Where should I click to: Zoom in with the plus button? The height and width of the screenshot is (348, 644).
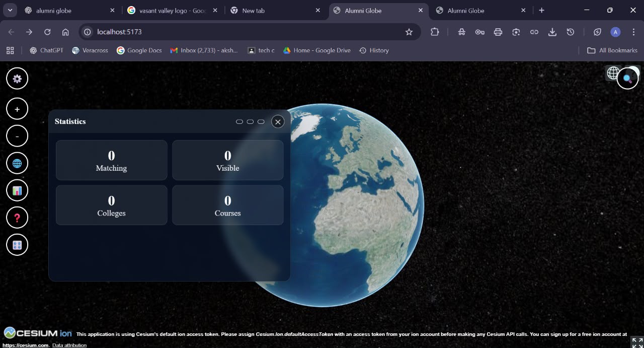coord(17,109)
